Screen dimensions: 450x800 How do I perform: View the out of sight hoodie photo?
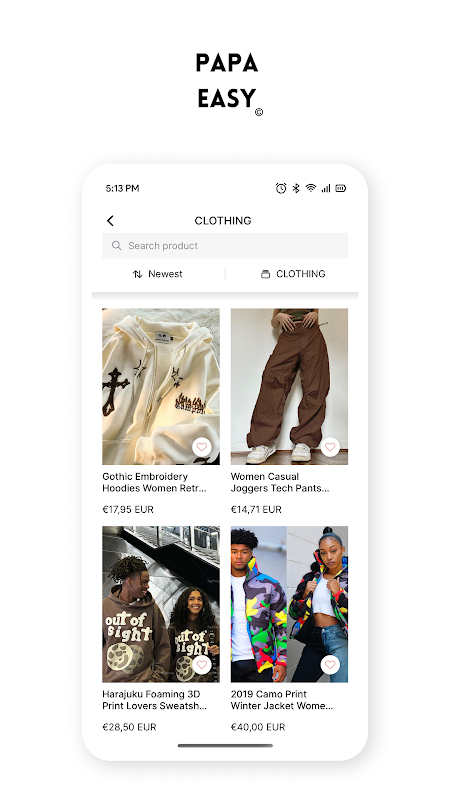(161, 604)
